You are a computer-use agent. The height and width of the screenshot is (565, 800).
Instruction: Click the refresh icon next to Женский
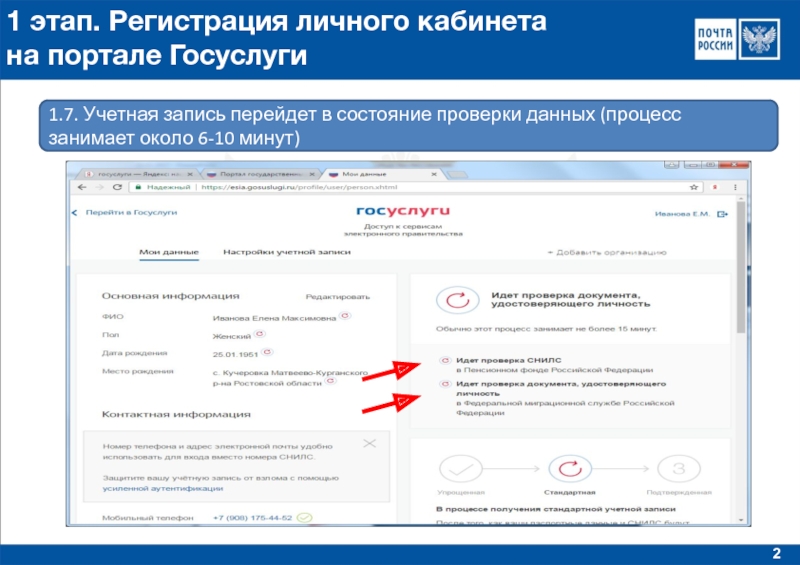pyautogui.click(x=260, y=334)
